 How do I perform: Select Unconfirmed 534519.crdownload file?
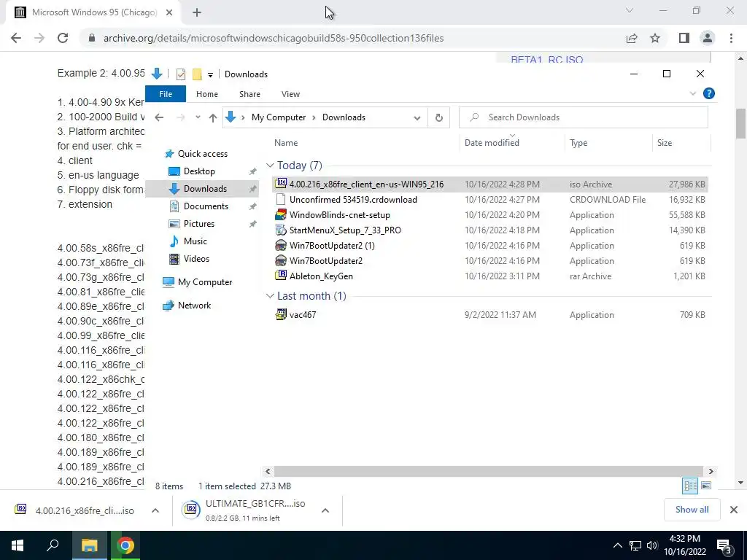point(489,200)
